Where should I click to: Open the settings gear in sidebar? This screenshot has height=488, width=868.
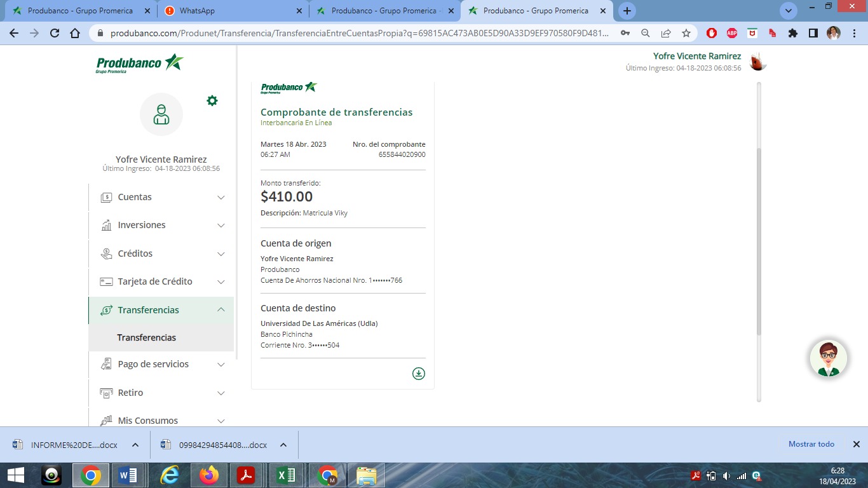[x=212, y=100]
